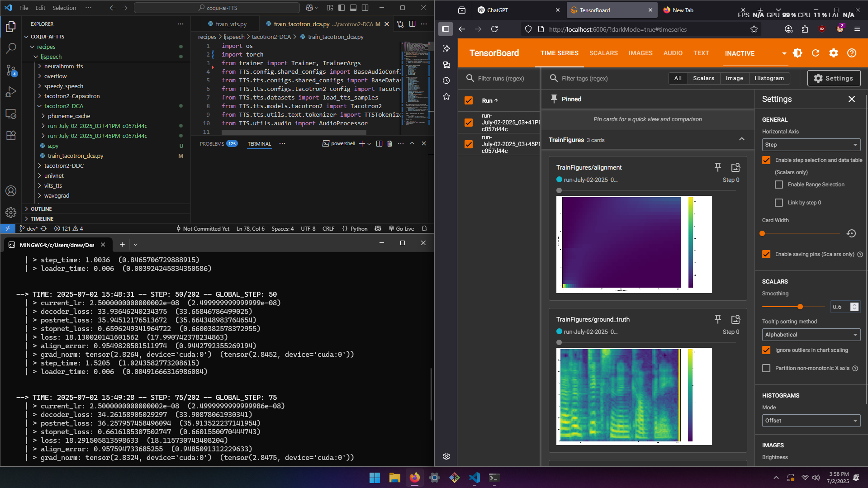Check Link by step 0
The image size is (868, 488).
click(779, 203)
